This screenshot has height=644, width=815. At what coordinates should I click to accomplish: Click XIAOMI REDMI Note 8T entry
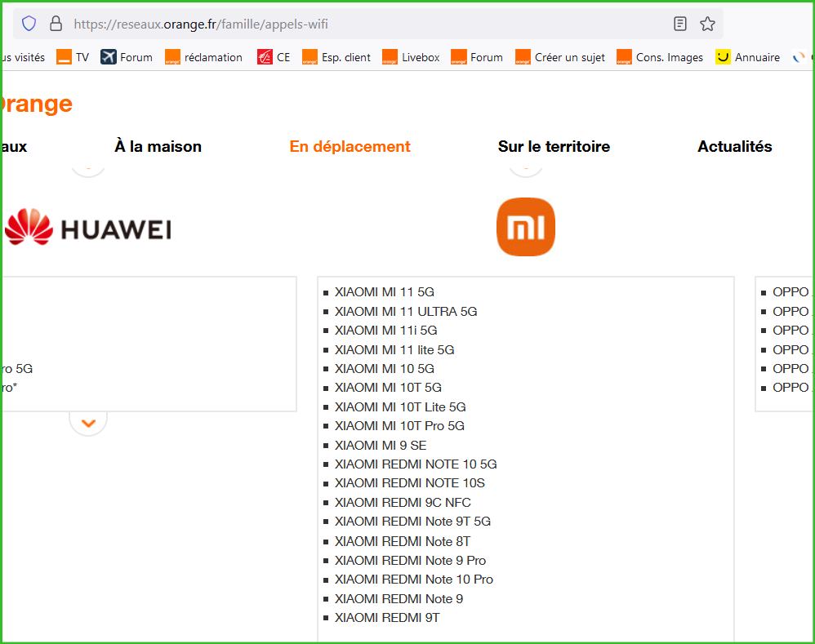click(403, 541)
